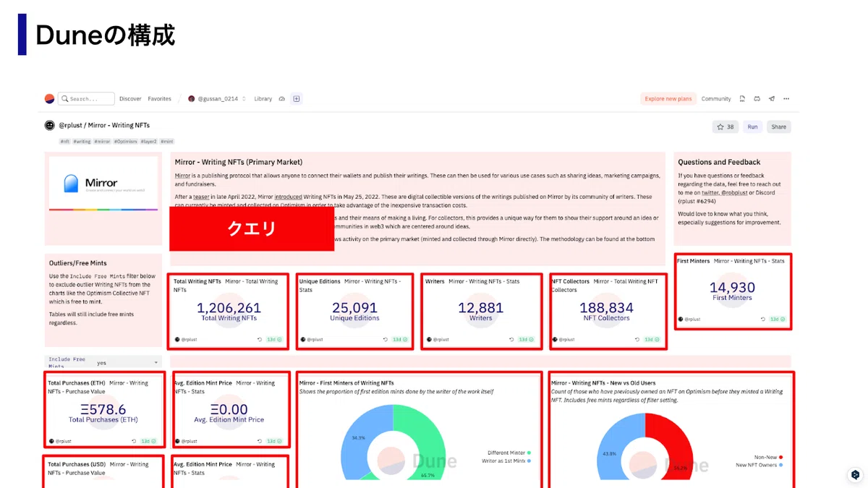Click the 188,834 NFT Collectors value
Screen dimensions: 868x488
pyautogui.click(x=606, y=308)
